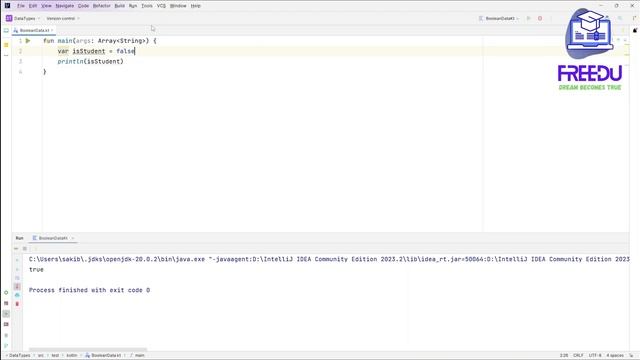The width and height of the screenshot is (640, 360).
Task: Click main in the breadcrumb bar
Action: tap(137, 356)
